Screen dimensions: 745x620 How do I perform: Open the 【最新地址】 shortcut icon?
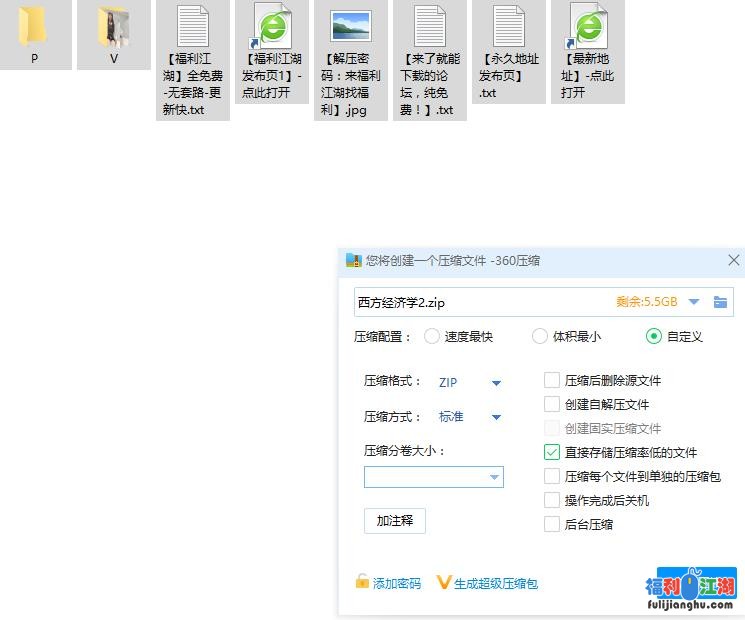coord(587,27)
